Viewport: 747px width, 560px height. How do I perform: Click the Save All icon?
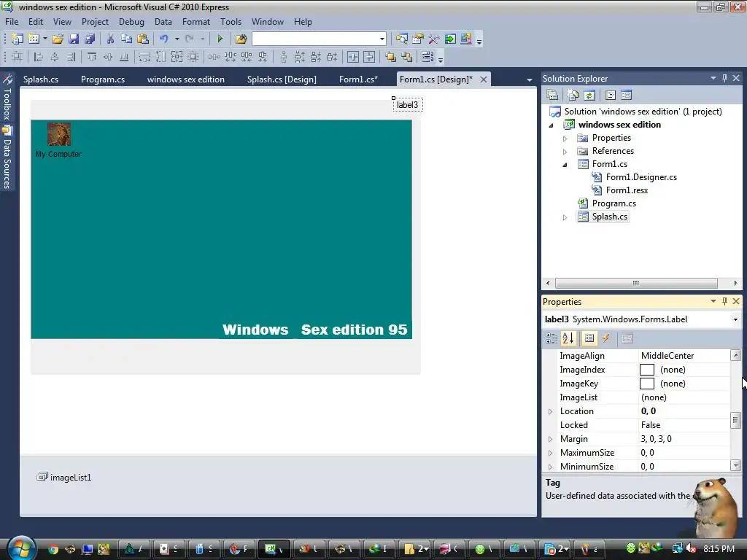90,39
